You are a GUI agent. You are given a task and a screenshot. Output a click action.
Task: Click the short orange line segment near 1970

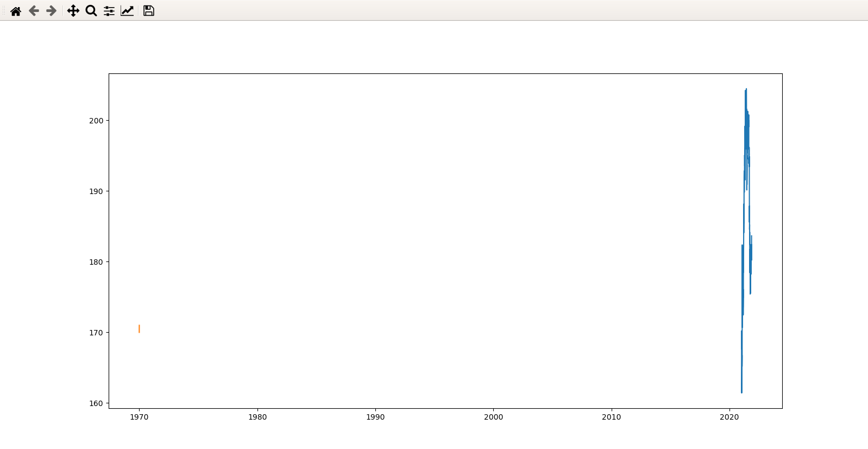tap(139, 329)
